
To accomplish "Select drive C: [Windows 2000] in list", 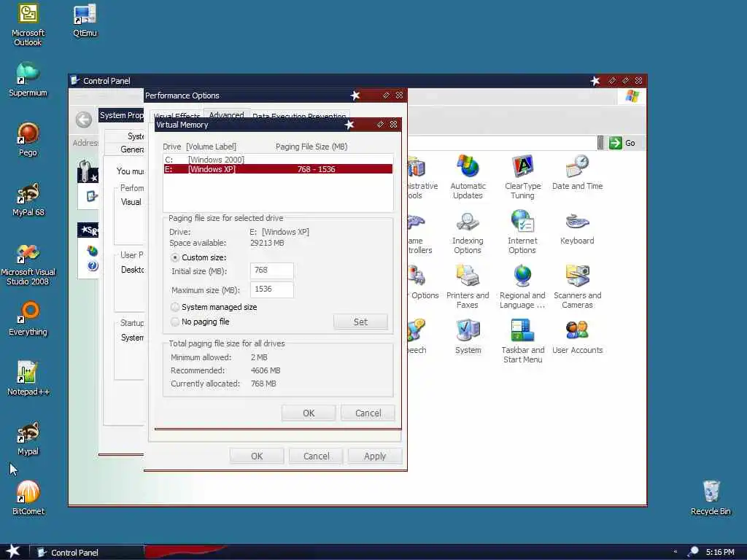I will tap(278, 160).
